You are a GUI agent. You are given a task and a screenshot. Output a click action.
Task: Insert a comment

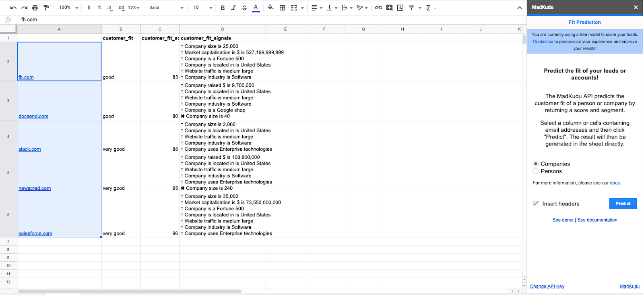tap(389, 8)
